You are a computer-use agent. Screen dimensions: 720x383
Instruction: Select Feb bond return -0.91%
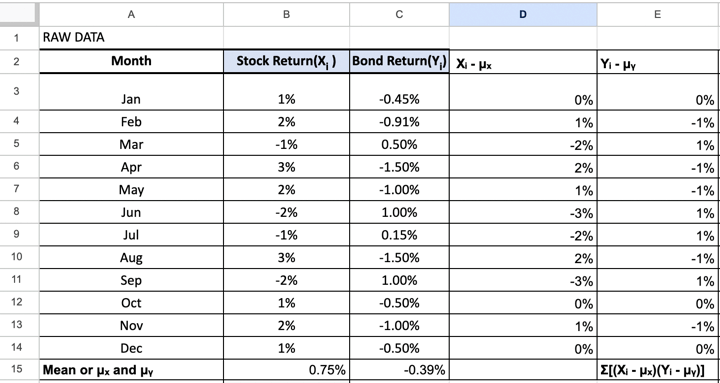tap(399, 122)
